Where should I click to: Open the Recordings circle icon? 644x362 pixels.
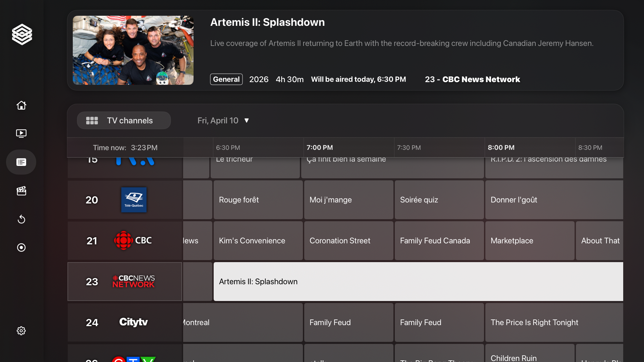(21, 247)
